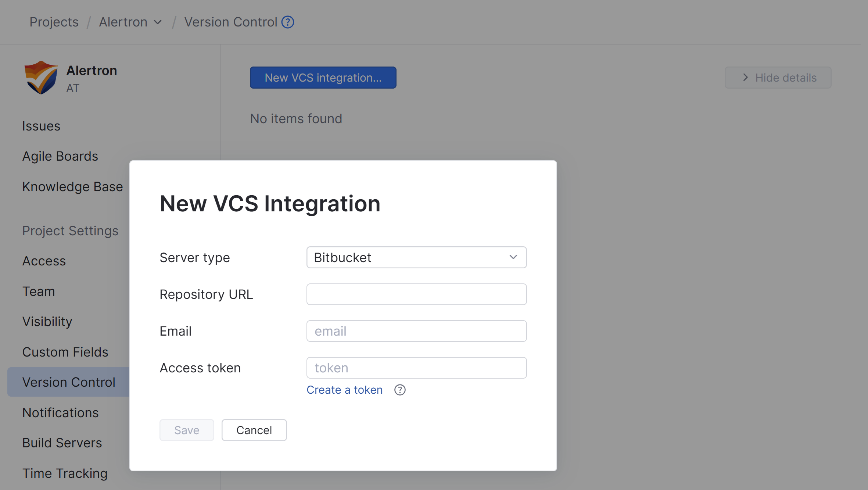868x490 pixels.
Task: Open Agile Boards from sidebar
Action: [60, 156]
